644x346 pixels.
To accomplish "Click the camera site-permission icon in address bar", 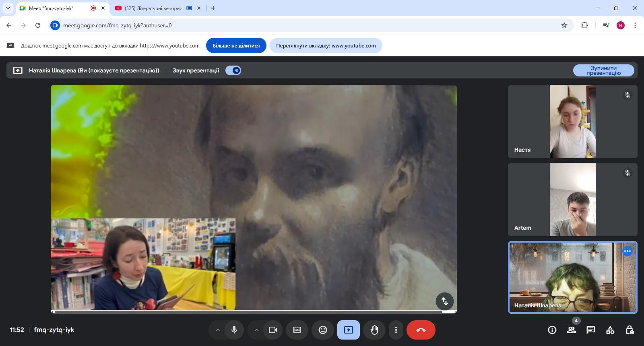I will 55,25.
